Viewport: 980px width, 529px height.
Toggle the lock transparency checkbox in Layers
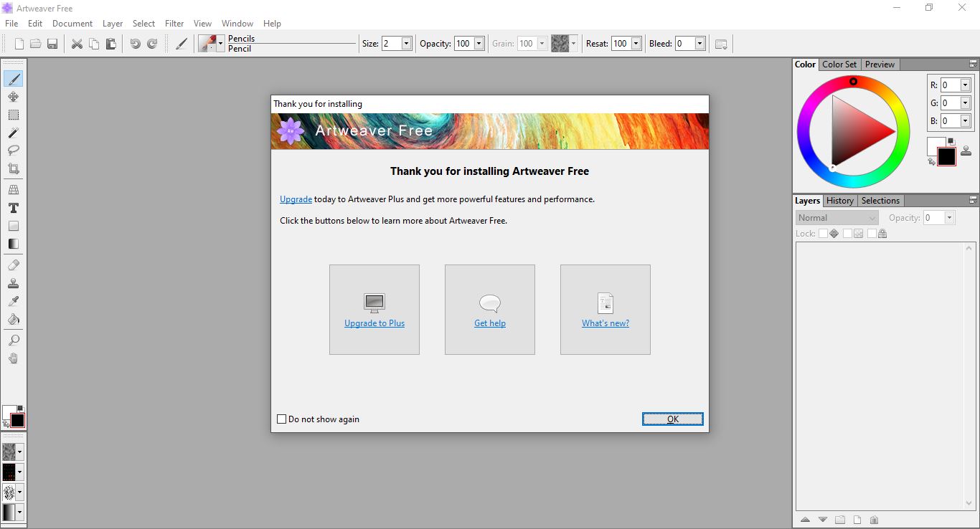[x=847, y=234]
